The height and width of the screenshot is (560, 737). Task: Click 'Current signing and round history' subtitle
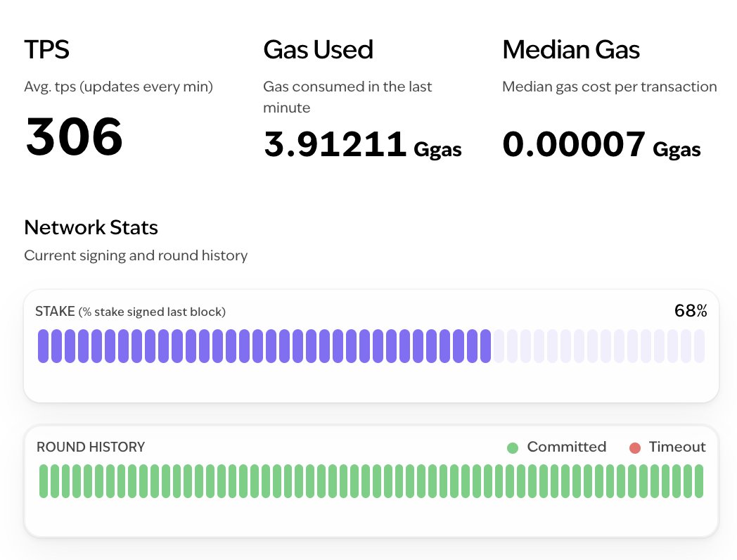click(x=136, y=255)
